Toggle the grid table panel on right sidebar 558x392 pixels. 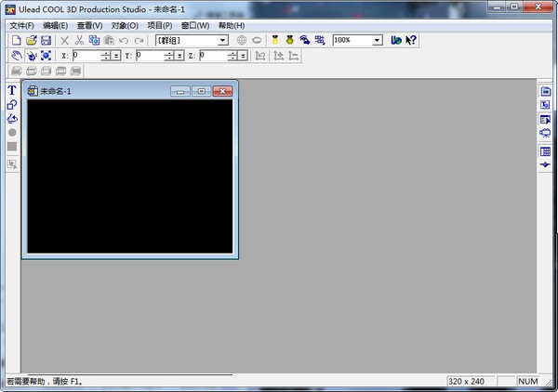545,151
